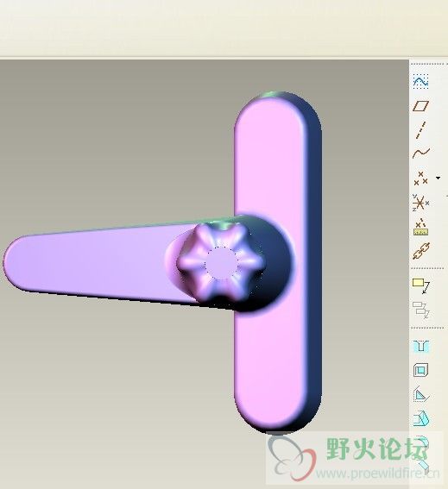Select the Datum Curve tool
This screenshot has width=448, height=489.
point(421,153)
